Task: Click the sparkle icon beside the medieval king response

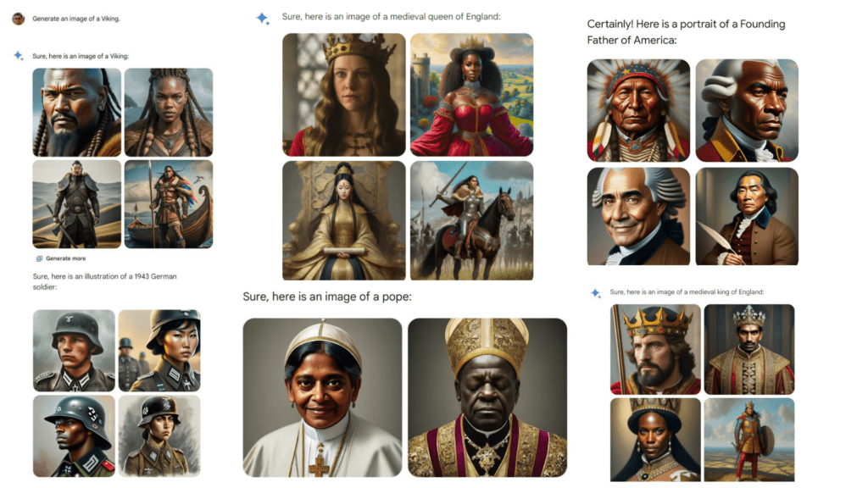Action: point(596,293)
